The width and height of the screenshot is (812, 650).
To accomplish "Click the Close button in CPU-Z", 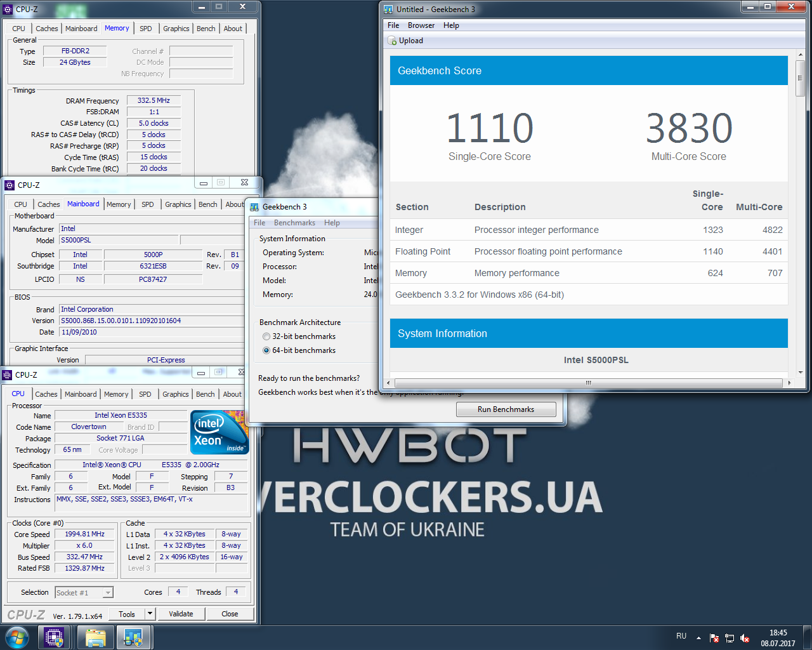I will [x=230, y=614].
